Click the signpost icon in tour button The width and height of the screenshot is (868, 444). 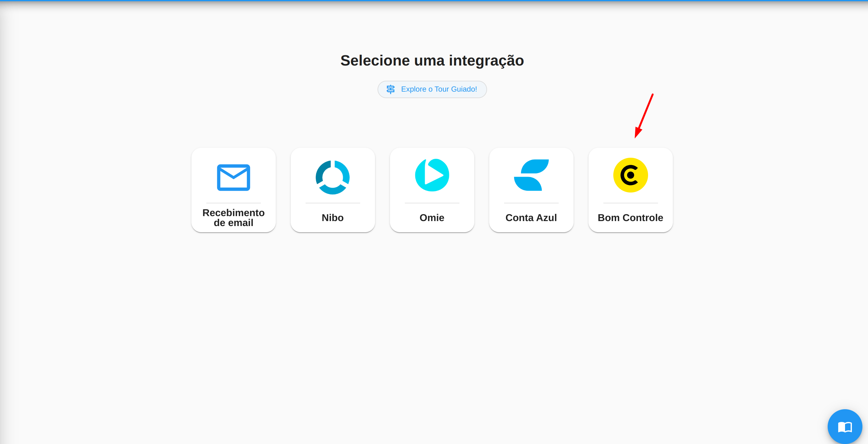pyautogui.click(x=391, y=89)
